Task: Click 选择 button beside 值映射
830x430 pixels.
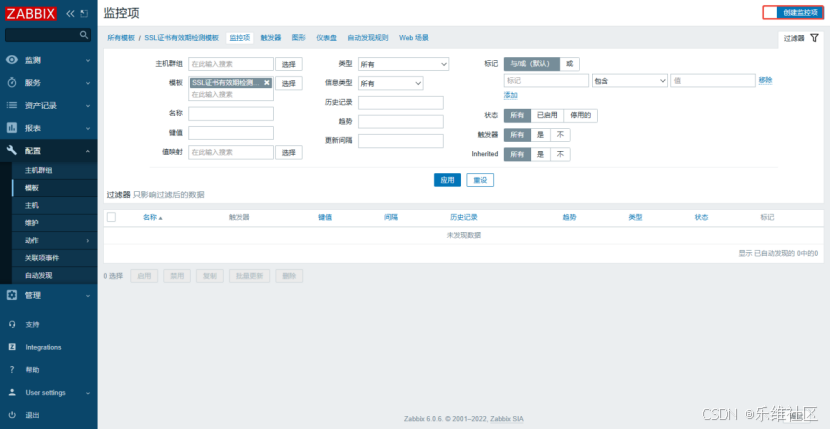Action: (x=288, y=153)
